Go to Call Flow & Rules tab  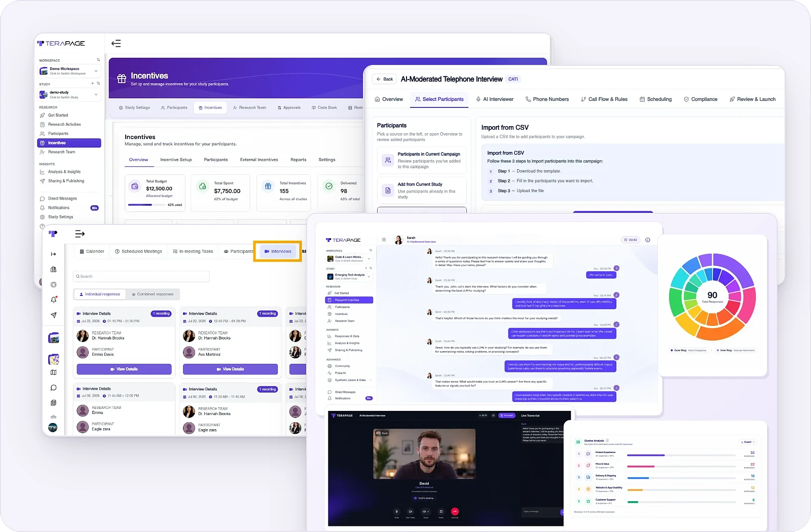[604, 99]
